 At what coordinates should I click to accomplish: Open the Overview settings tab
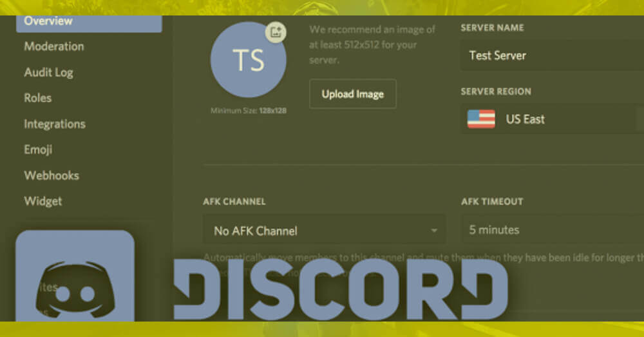pyautogui.click(x=89, y=23)
